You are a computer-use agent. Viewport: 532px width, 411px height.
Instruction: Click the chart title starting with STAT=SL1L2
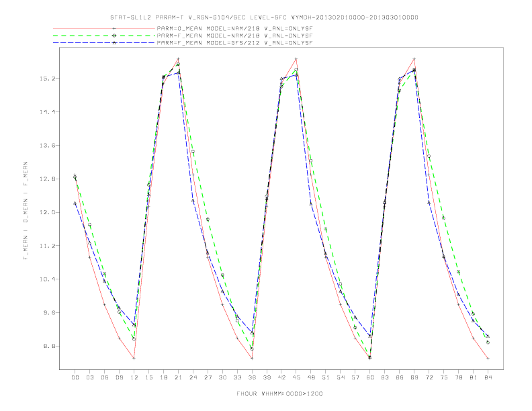click(x=264, y=17)
